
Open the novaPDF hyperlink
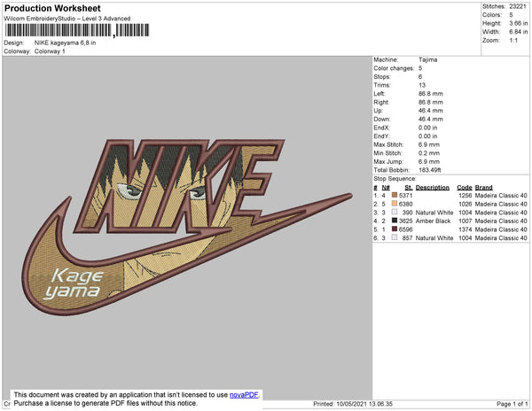(x=244, y=395)
